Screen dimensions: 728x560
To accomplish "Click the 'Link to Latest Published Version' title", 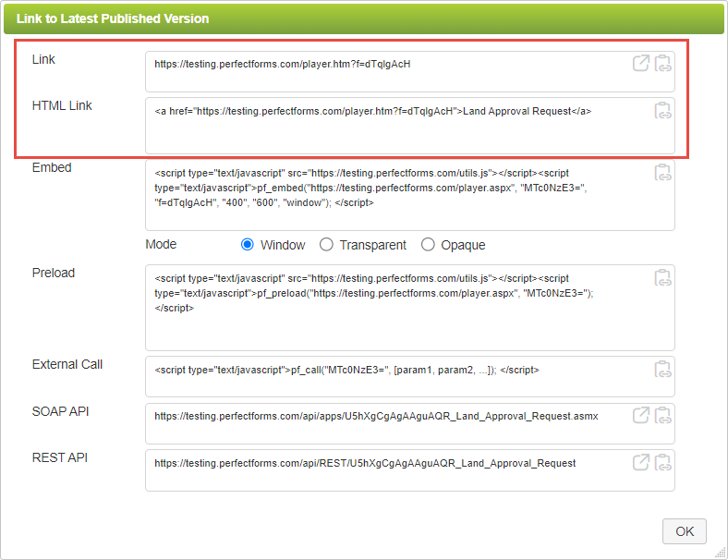I will click(113, 18).
